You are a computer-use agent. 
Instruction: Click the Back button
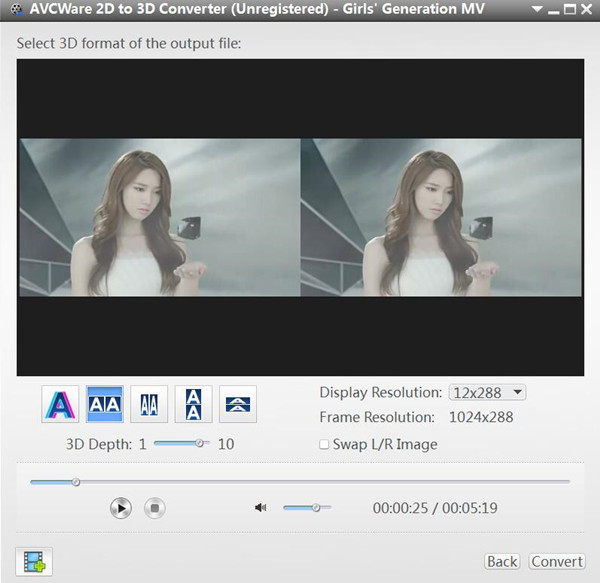[502, 562]
